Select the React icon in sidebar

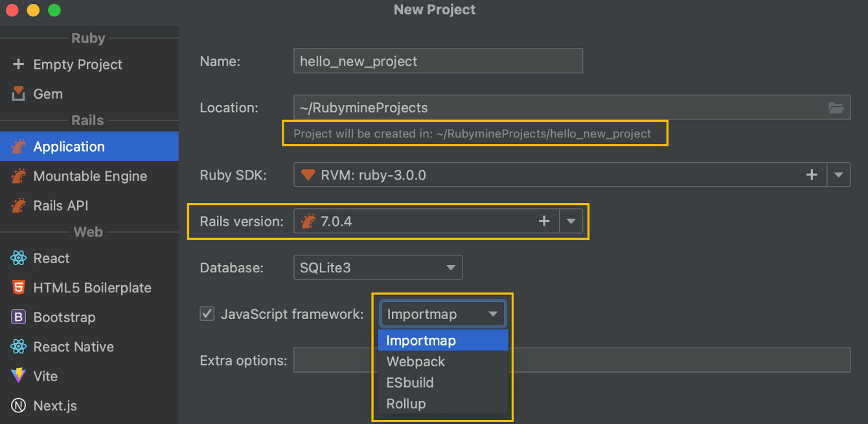coord(19,258)
